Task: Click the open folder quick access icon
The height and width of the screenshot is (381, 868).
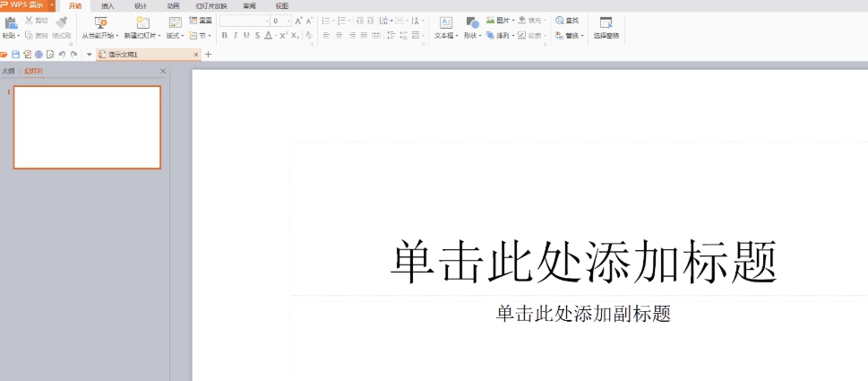Action: coord(4,55)
